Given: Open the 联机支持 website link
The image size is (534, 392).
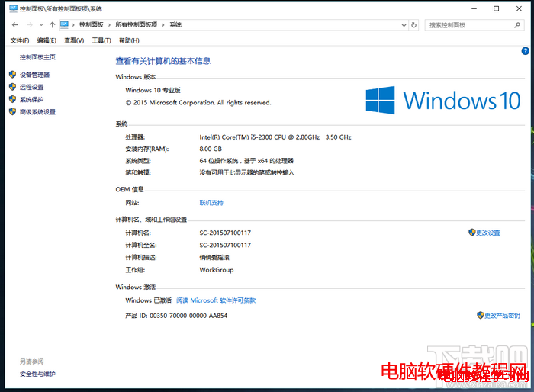Looking at the screenshot, I should click(211, 203).
